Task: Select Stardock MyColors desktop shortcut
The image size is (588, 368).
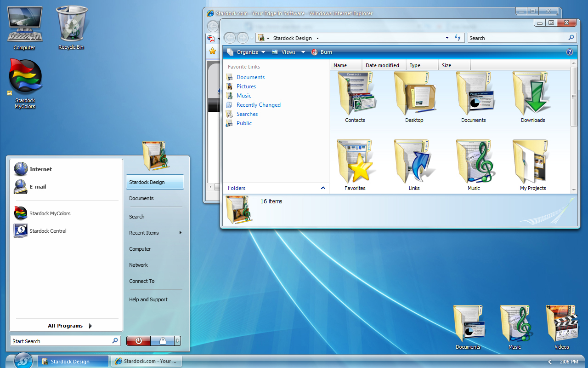Action: [25, 77]
